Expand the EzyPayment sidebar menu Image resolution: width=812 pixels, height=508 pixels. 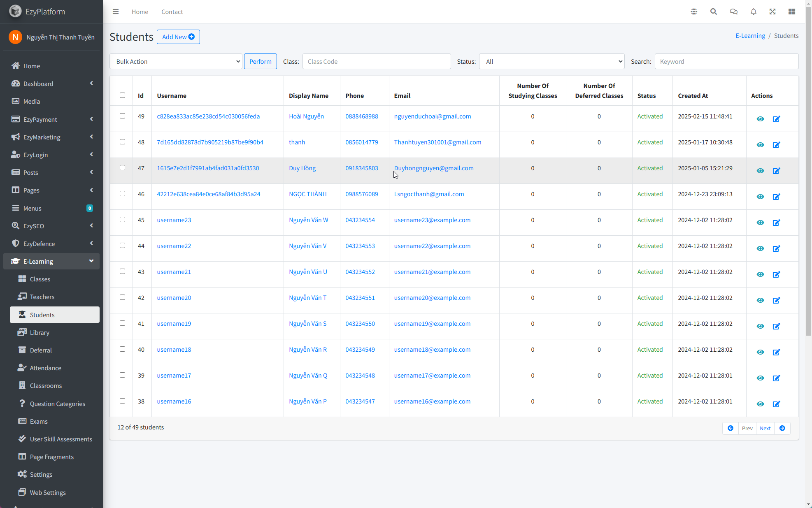[51, 119]
